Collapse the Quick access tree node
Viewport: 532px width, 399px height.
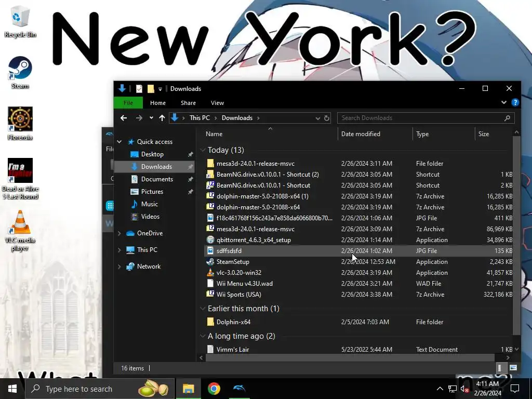(x=119, y=142)
